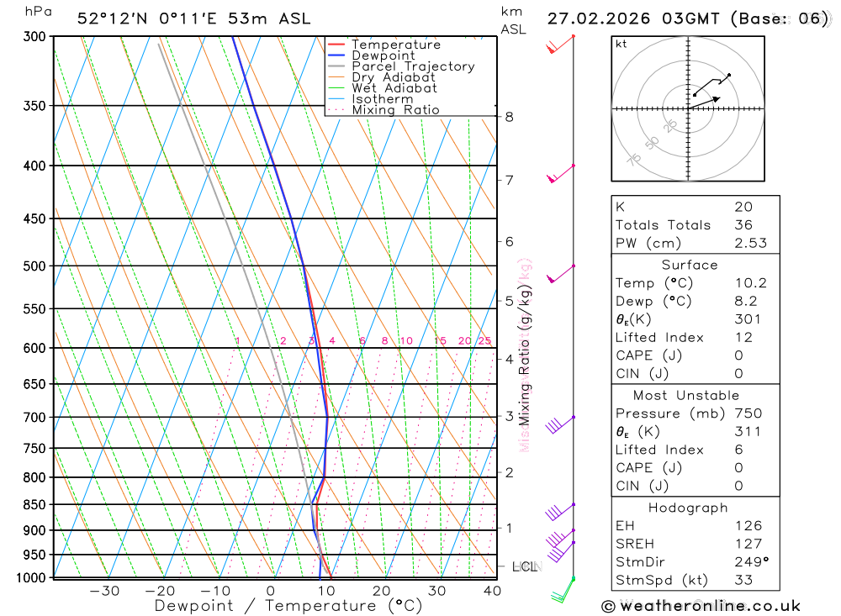Select the Dry Adiabat legend label
Image resolution: width=841 pixels, height=616 pixels.
click(394, 77)
